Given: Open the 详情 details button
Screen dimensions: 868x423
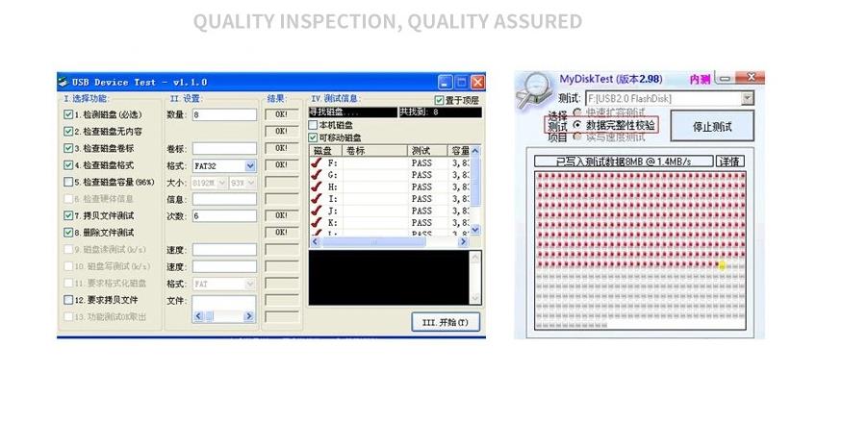Looking at the screenshot, I should coord(730,162).
